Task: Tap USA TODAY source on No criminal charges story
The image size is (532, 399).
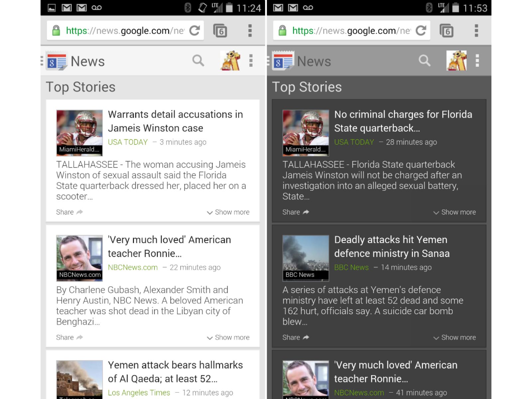Action: (x=354, y=142)
